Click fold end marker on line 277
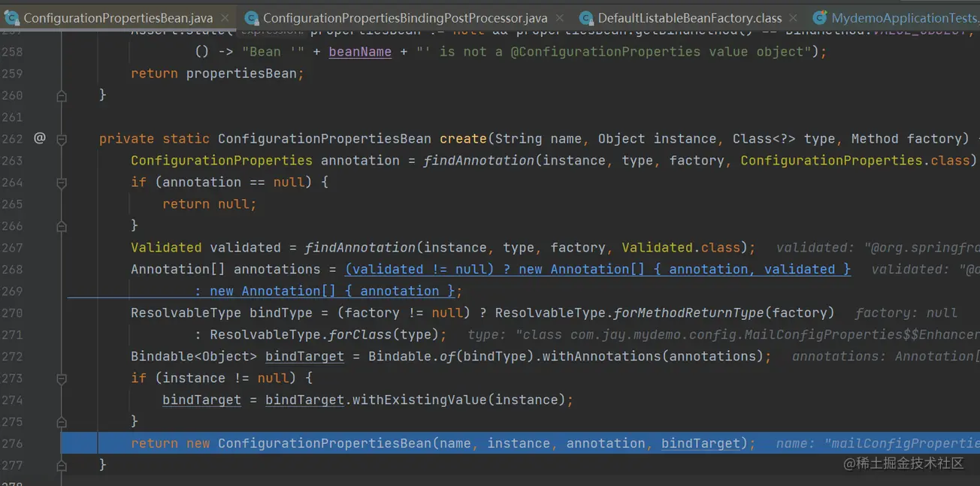The height and width of the screenshot is (486, 980). pyautogui.click(x=62, y=466)
